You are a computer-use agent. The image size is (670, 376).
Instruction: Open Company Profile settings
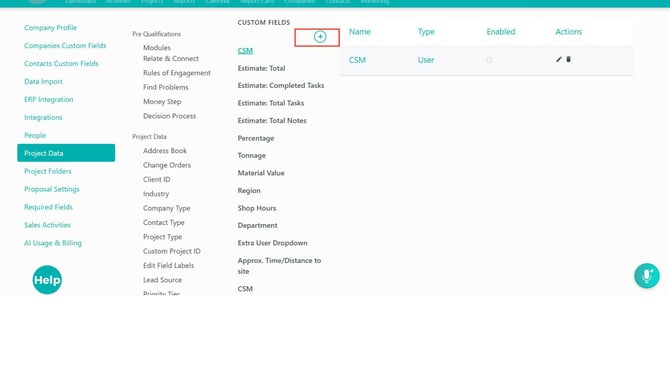pos(50,28)
